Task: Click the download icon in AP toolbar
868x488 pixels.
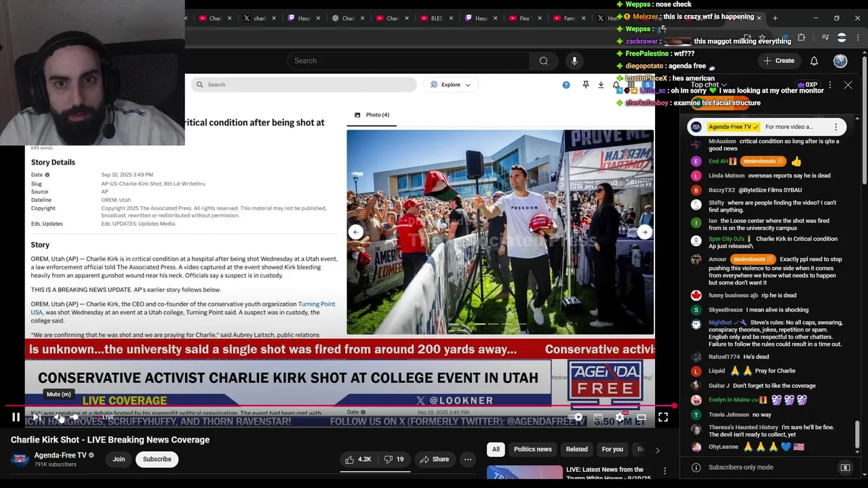Action: pos(601,85)
